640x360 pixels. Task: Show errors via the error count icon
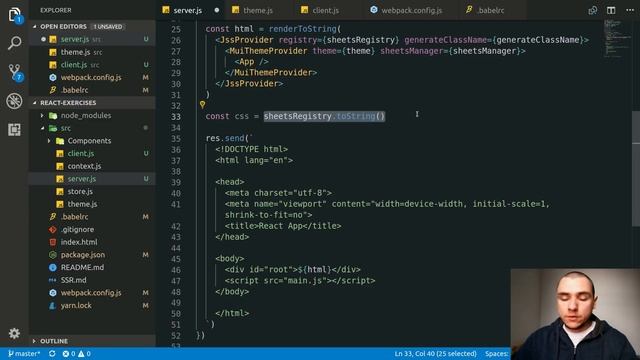[69, 353]
